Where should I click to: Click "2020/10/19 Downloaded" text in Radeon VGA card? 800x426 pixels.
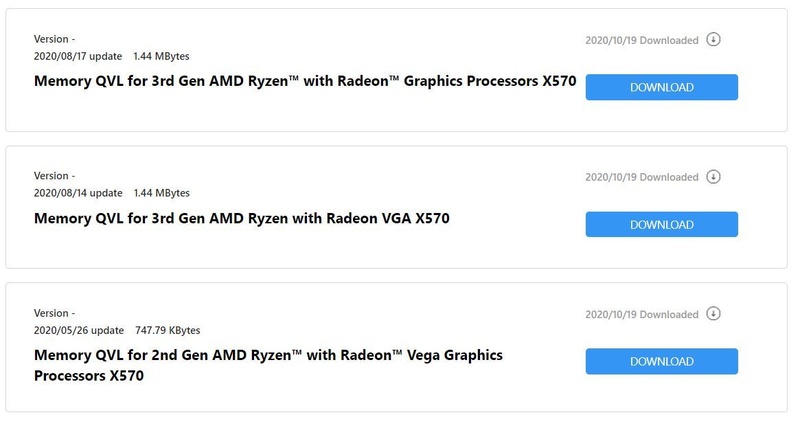click(641, 177)
